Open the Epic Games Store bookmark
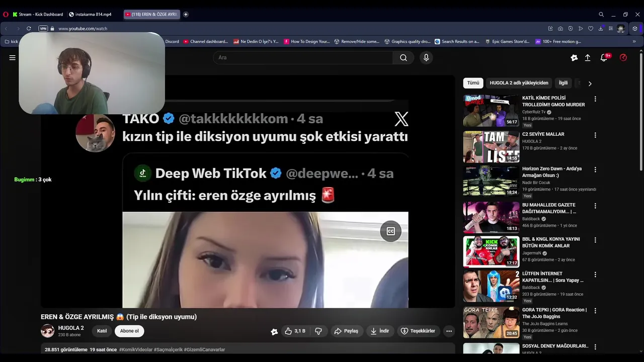Screen dimensions: 644x362 [508, 42]
